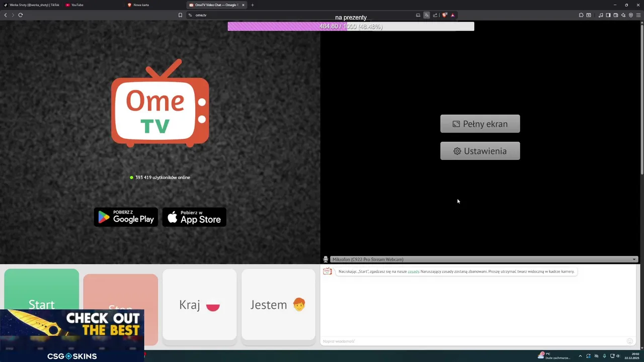Viewport: 644px width, 362px height.
Task: Click the smiley emoji icon in the chat input
Action: click(x=629, y=341)
